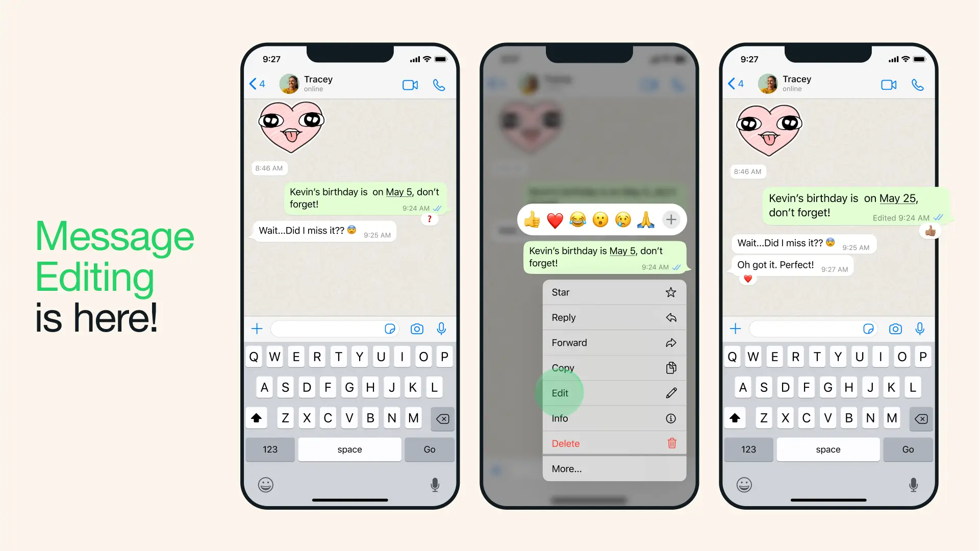This screenshot has width=980, height=551.
Task: Tap Copy in the message context menu
Action: pos(613,367)
